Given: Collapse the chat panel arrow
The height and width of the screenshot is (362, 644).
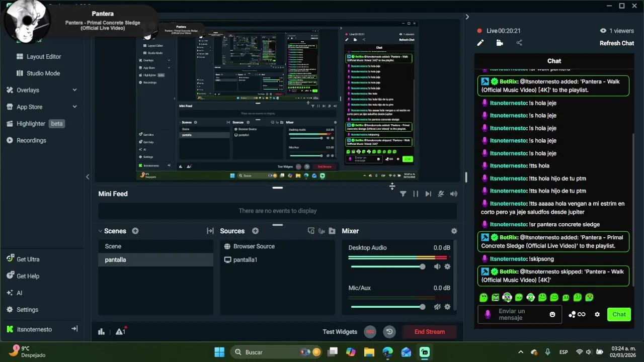Looking at the screenshot, I should click(x=467, y=17).
